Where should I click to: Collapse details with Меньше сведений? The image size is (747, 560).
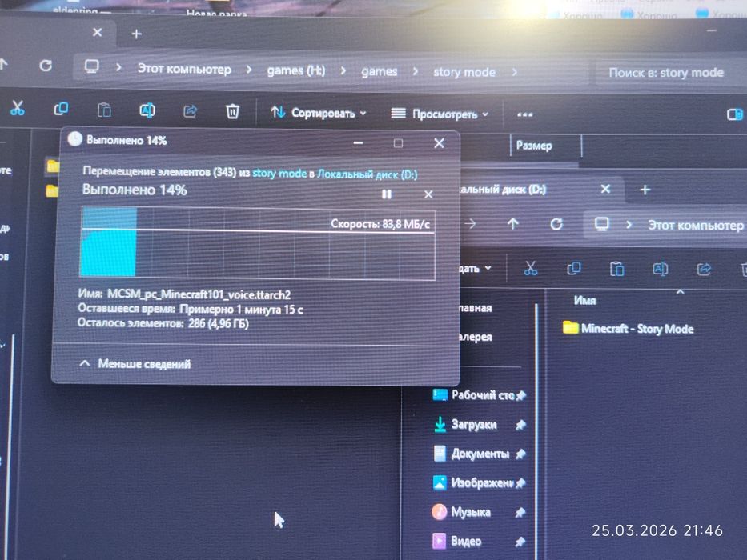[135, 364]
